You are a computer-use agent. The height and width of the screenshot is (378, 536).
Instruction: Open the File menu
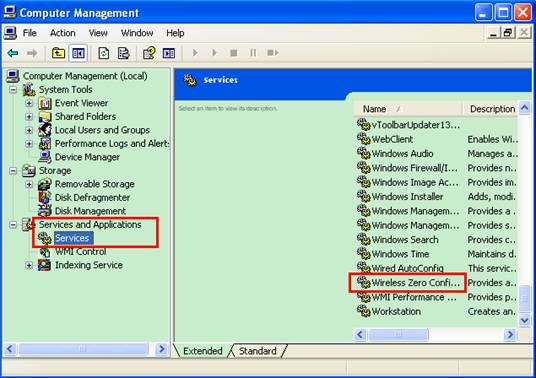[30, 33]
